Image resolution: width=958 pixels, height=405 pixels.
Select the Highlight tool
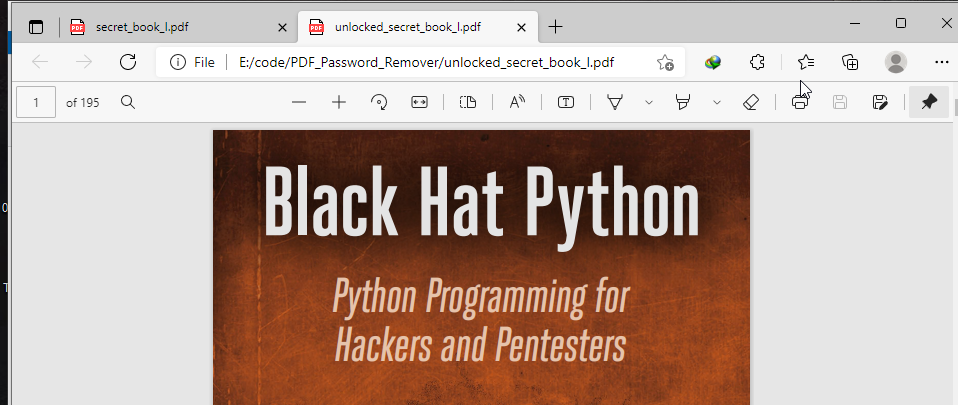coord(683,102)
